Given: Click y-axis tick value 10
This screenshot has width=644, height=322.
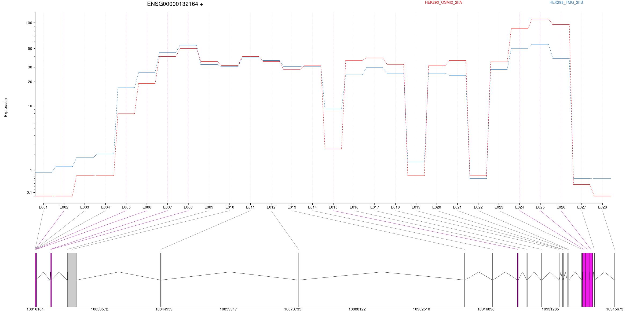Looking at the screenshot, I should (30, 106).
